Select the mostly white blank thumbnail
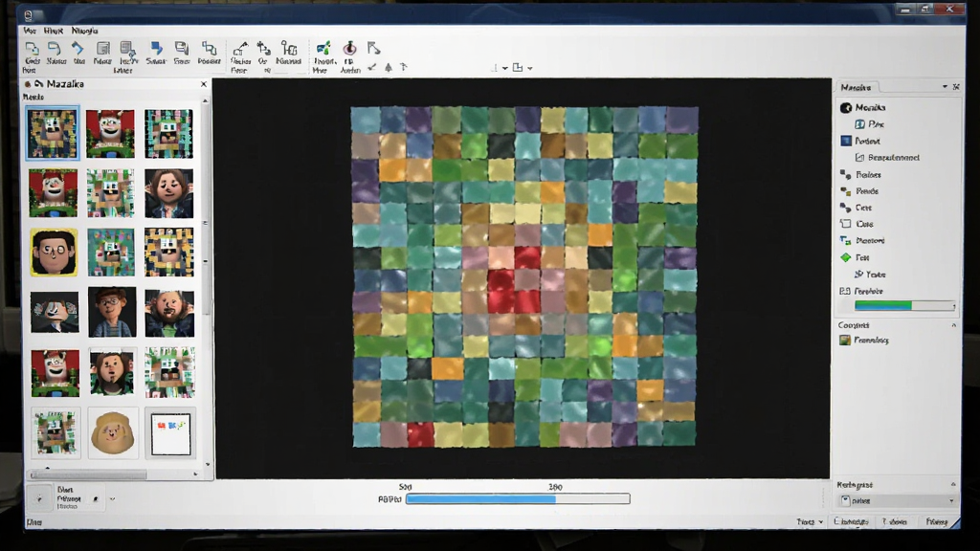980x551 pixels. click(x=170, y=433)
